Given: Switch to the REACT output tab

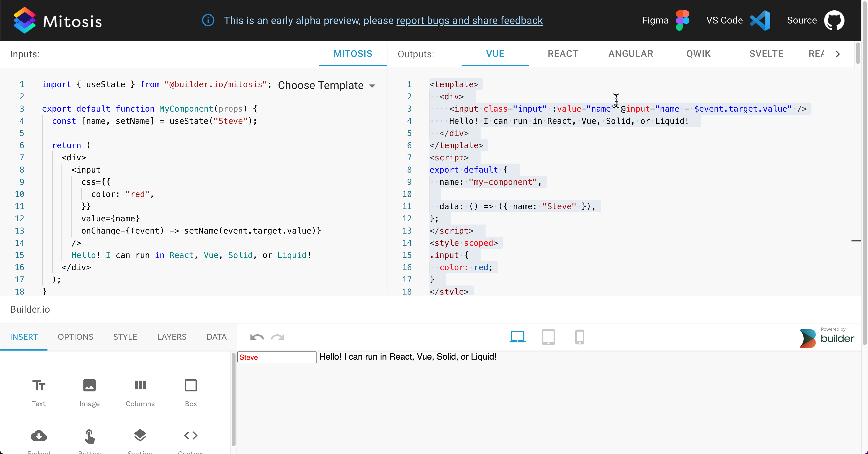Looking at the screenshot, I should [563, 54].
